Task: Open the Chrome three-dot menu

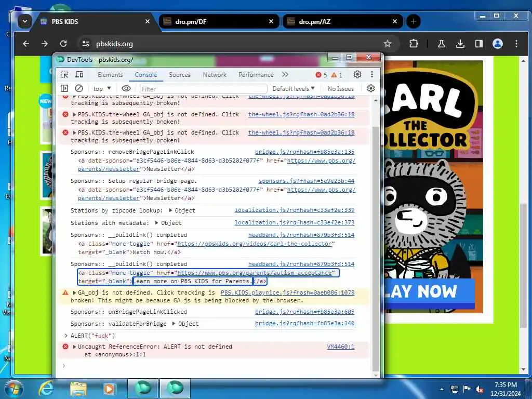Action: (x=516, y=44)
